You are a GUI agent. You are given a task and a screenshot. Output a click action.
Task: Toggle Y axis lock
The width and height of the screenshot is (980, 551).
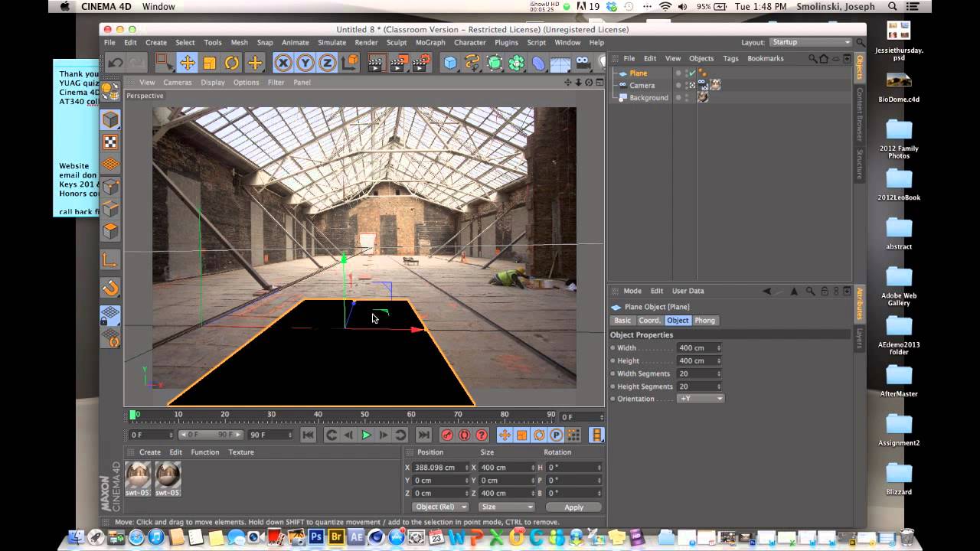point(305,63)
